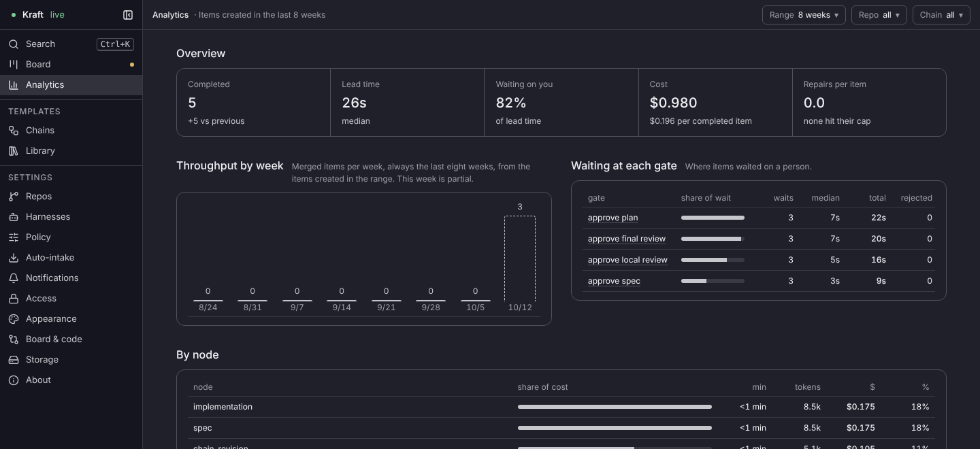The image size is (980, 449).
Task: Click the Appearance palette icon
Action: click(14, 319)
